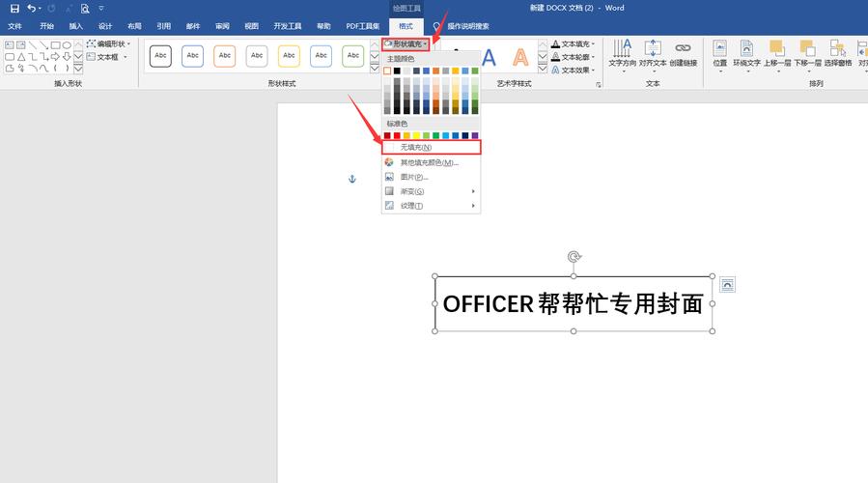The image size is (868, 483).
Task: Click the 文字方向 button
Action: (622, 54)
